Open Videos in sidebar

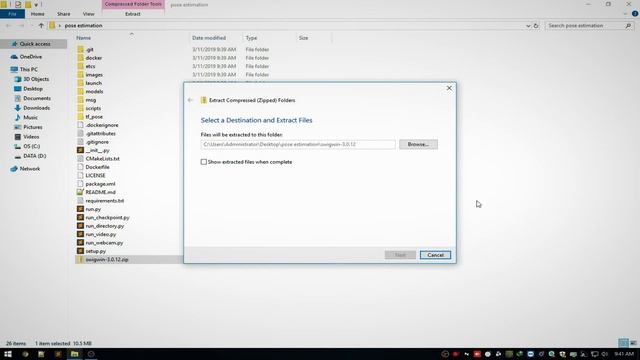[x=31, y=137]
